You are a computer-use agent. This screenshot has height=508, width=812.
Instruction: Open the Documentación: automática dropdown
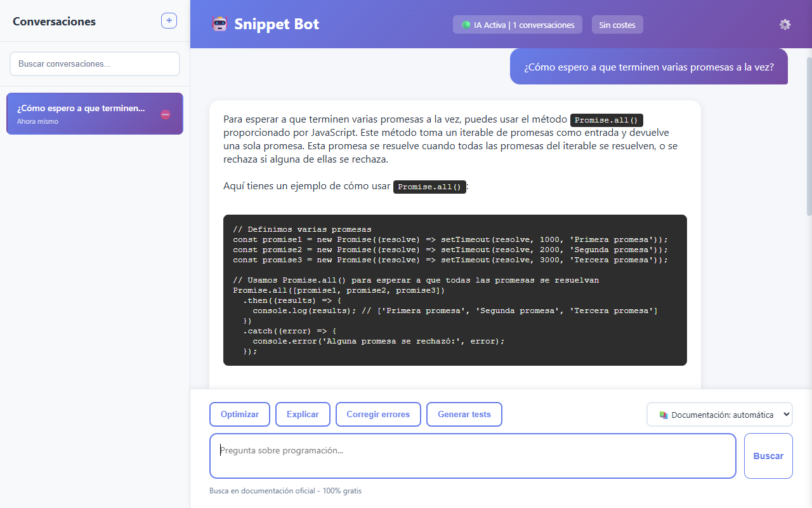tap(719, 415)
